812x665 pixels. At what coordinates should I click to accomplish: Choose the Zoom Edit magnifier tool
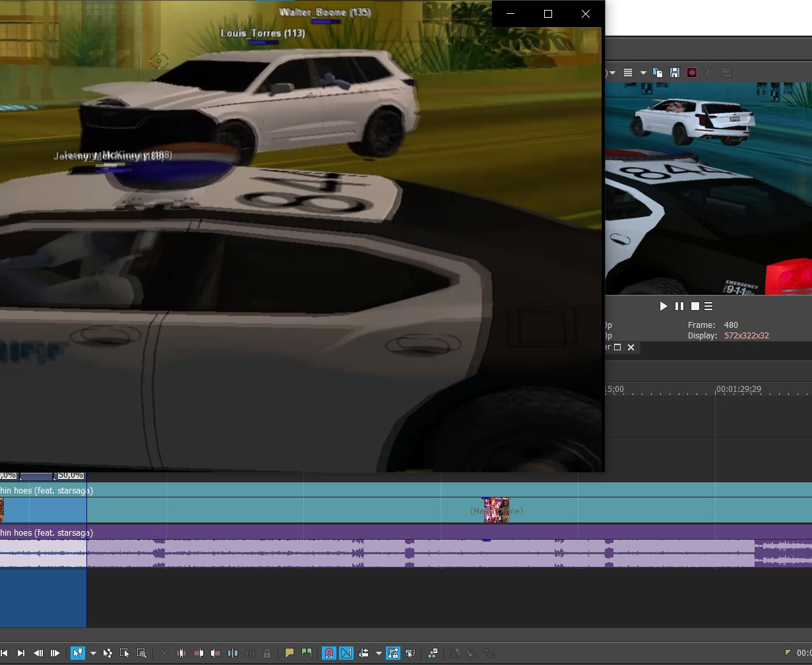142,653
